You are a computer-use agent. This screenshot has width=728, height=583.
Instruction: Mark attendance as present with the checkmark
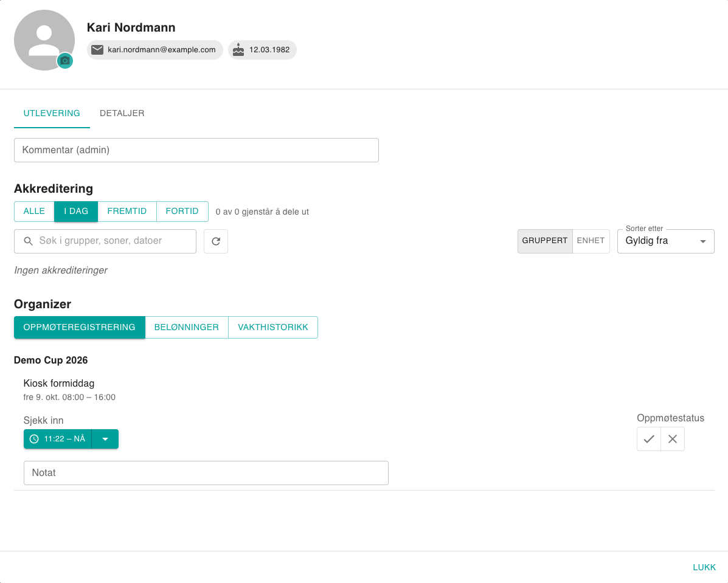click(648, 439)
